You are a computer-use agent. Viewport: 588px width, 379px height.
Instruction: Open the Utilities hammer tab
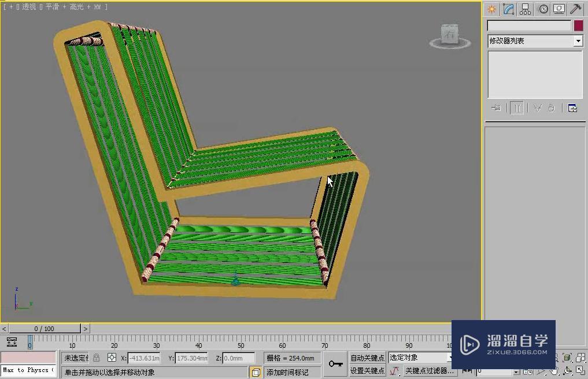coord(576,9)
